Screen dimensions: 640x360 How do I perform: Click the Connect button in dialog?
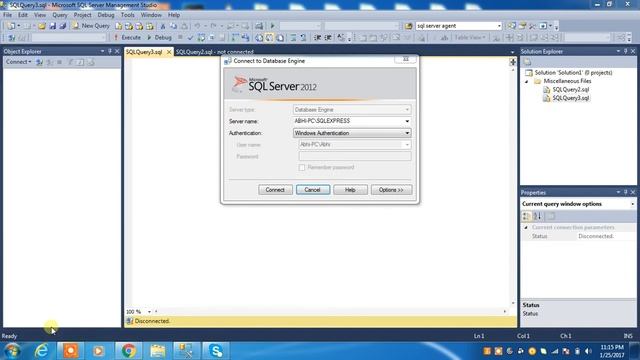275,190
